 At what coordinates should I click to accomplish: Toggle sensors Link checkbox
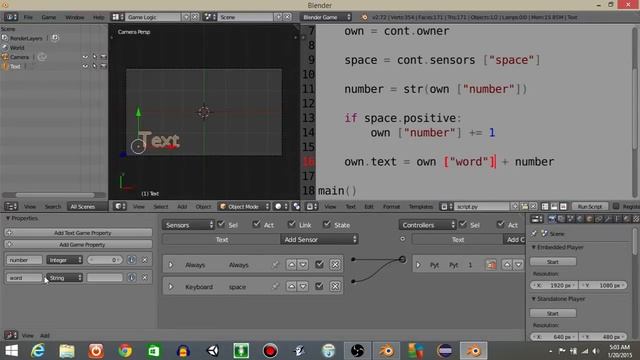(x=291, y=224)
